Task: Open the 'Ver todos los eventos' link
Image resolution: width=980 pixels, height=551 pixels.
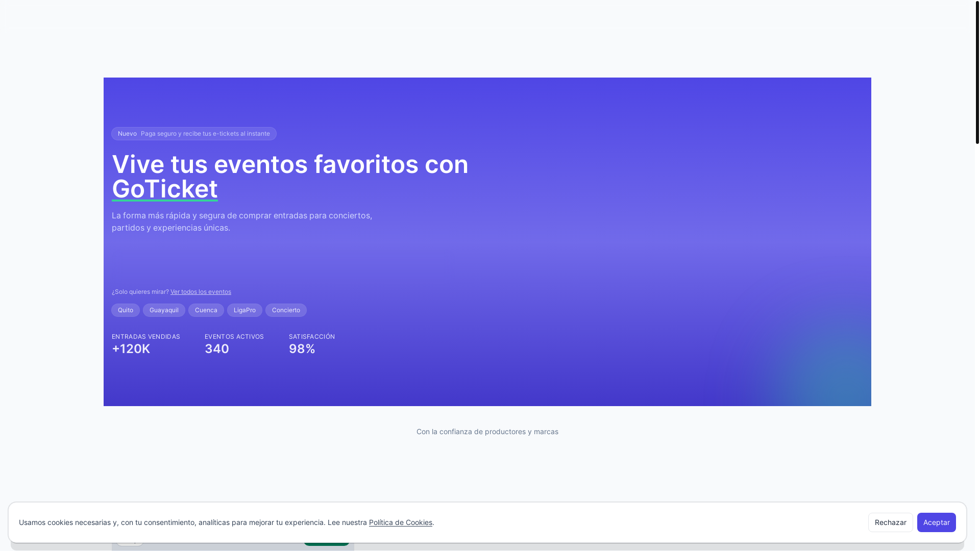Action: (201, 292)
